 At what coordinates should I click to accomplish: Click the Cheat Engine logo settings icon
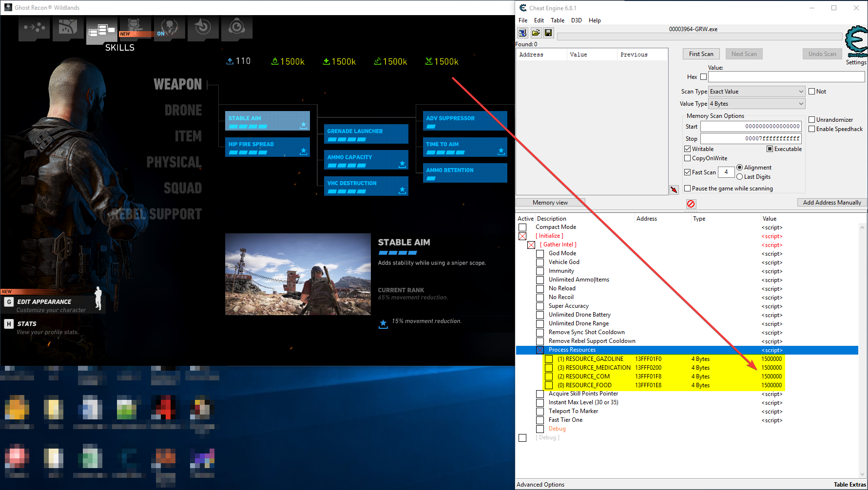(856, 41)
